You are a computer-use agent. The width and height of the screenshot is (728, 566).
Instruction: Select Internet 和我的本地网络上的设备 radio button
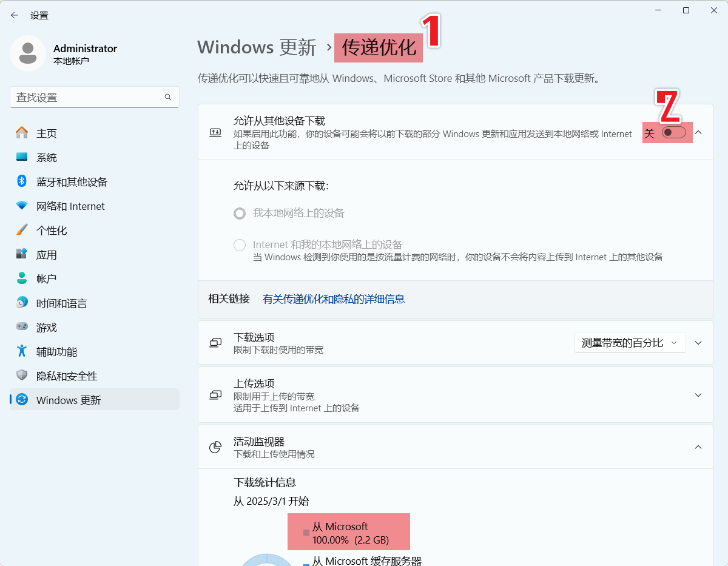pyautogui.click(x=240, y=245)
